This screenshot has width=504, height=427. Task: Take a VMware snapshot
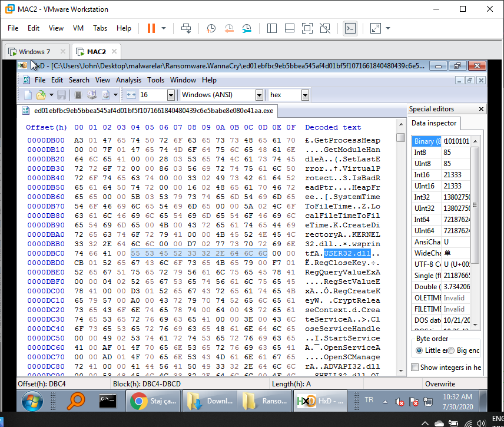tap(211, 28)
